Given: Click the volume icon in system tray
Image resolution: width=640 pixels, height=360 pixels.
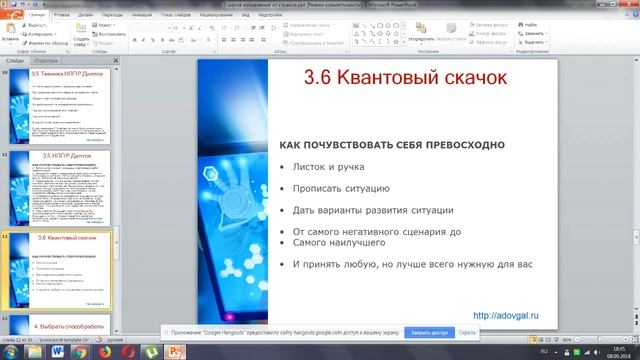Looking at the screenshot, I should point(597,352).
